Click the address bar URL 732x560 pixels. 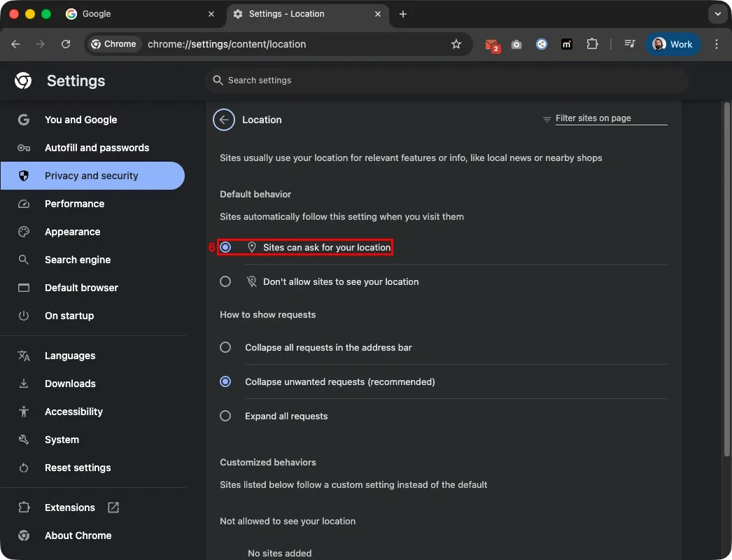[x=227, y=44]
